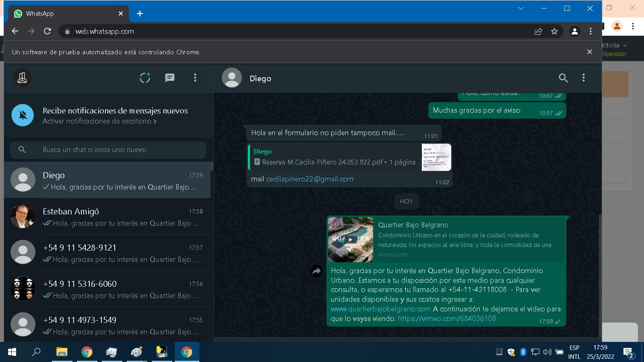
Task: Bookmark this page with the star icon
Action: coord(554,31)
